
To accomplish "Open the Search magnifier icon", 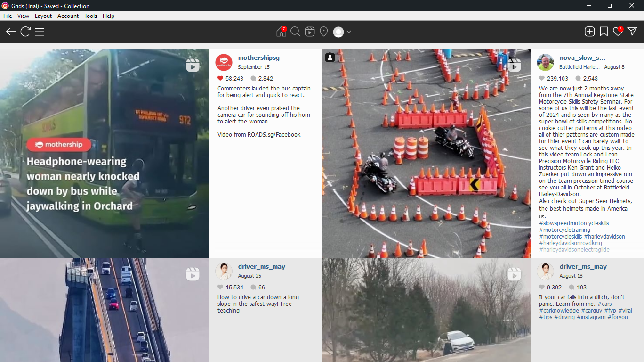I will (x=295, y=32).
